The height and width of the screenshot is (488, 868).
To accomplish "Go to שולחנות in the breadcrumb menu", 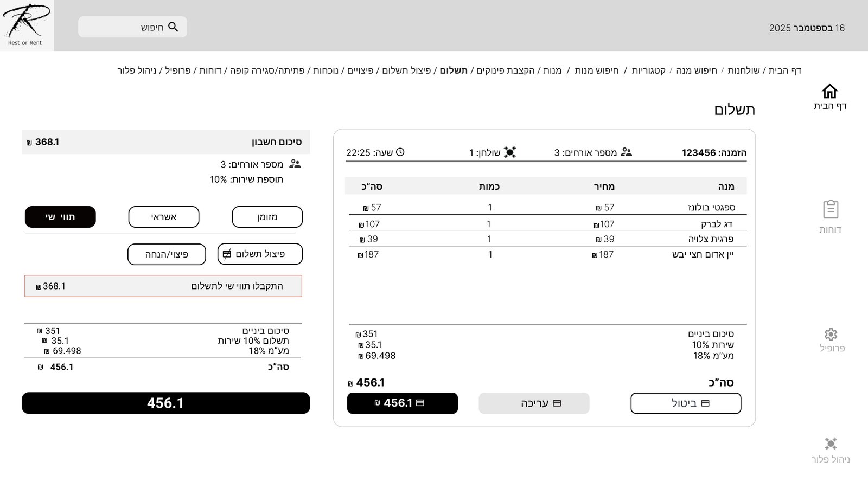I will pos(744,70).
